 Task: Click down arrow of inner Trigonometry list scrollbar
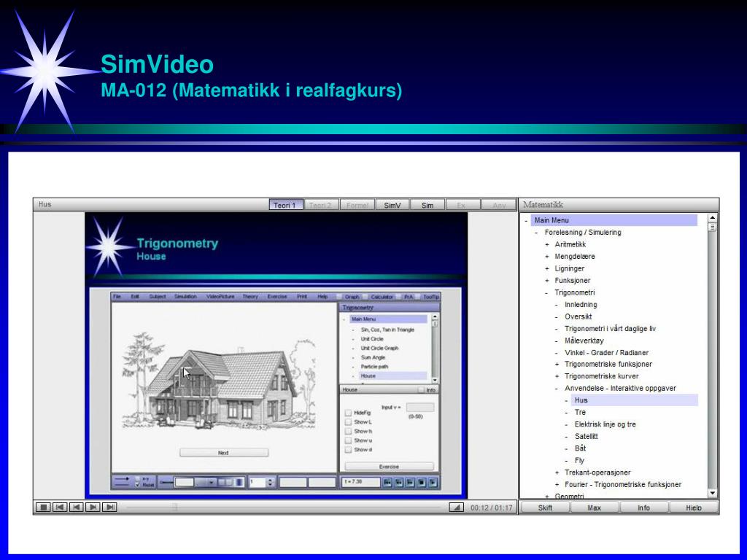click(435, 380)
